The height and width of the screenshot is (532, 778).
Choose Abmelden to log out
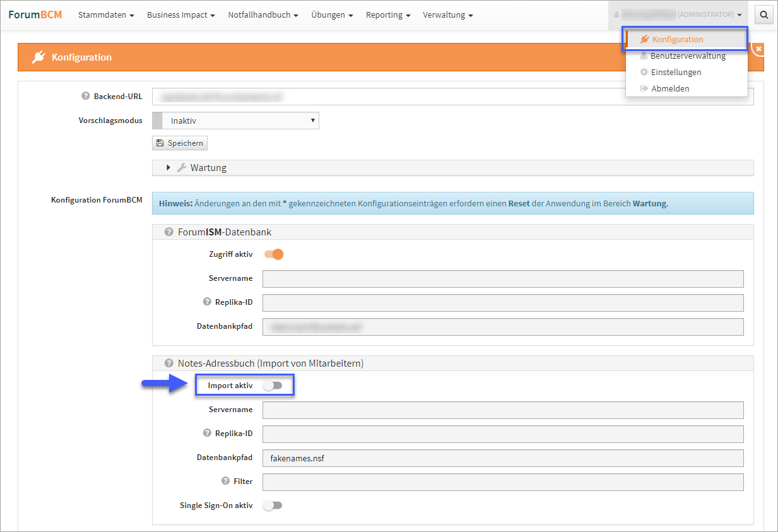click(x=669, y=89)
